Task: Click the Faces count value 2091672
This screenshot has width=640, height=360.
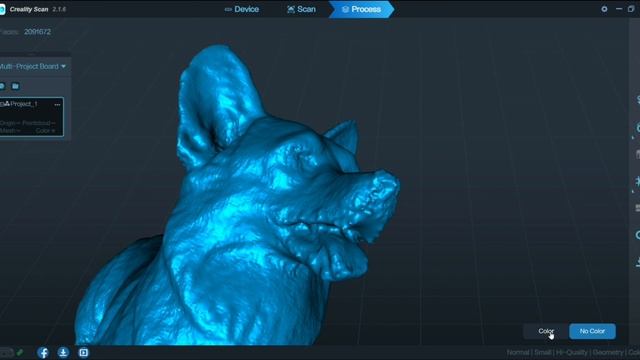Action: 37,31
